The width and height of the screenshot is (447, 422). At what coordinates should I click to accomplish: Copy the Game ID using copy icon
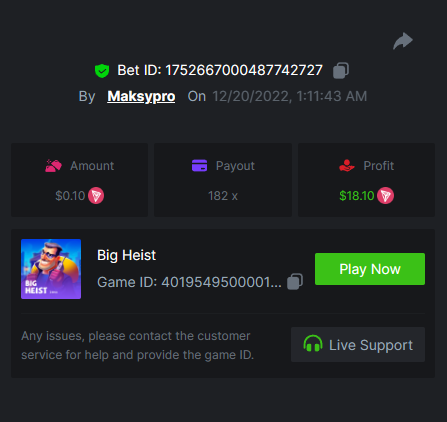(x=295, y=282)
